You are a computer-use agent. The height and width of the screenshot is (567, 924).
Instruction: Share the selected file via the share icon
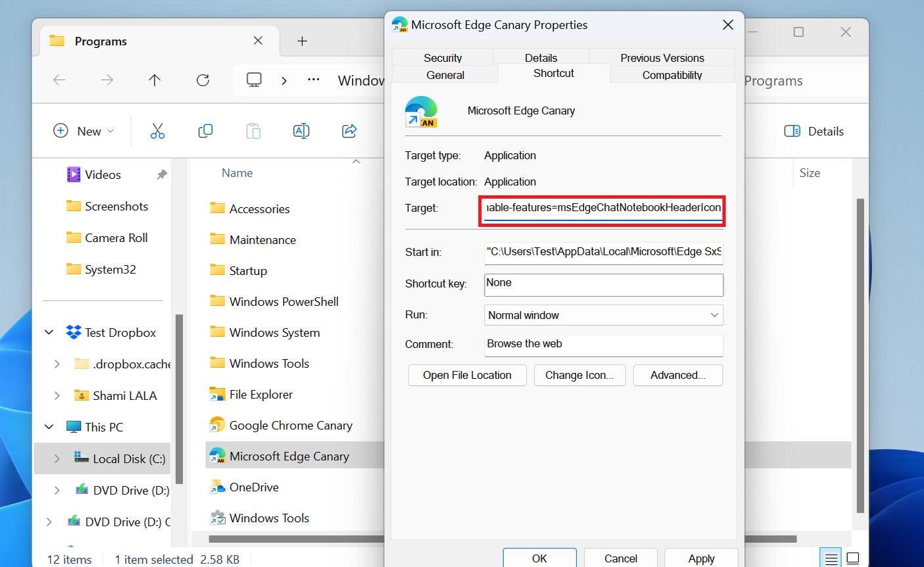[x=349, y=131]
